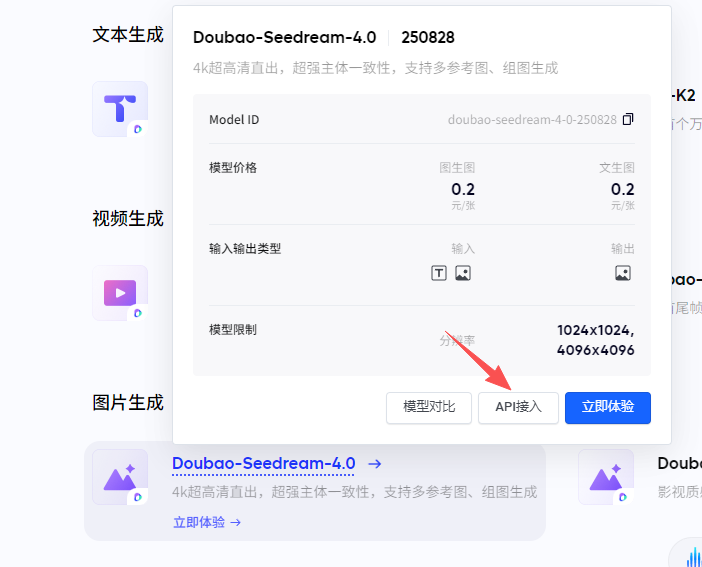The image size is (702, 567).
Task: Click the arrow next to Doubao-Seedream-4.0 link
Action: point(375,464)
